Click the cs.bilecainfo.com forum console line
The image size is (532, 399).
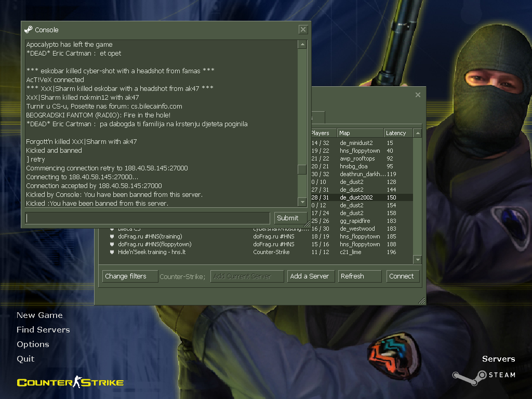click(x=104, y=106)
